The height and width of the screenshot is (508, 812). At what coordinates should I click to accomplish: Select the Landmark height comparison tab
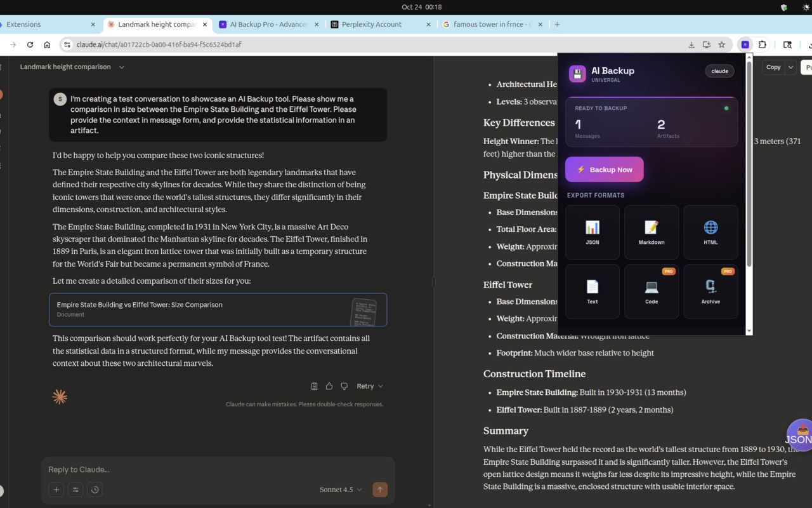[157, 24]
